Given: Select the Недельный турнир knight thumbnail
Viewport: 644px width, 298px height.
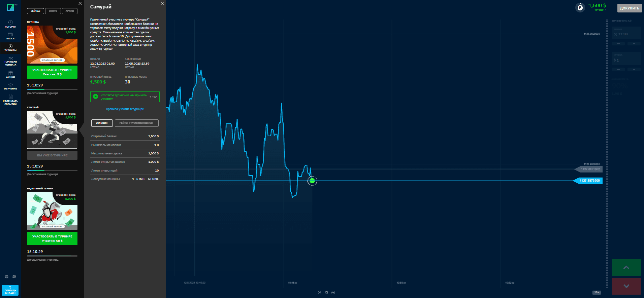Looking at the screenshot, I should pyautogui.click(x=52, y=211).
